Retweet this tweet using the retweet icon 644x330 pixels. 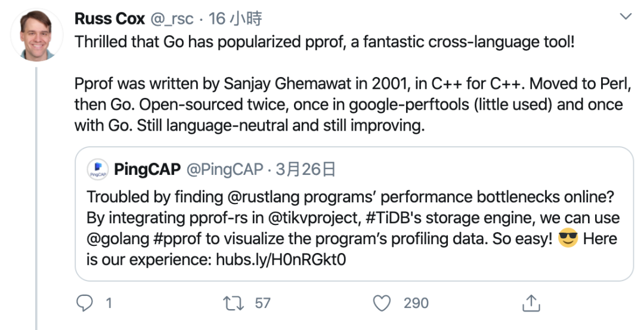click(230, 303)
